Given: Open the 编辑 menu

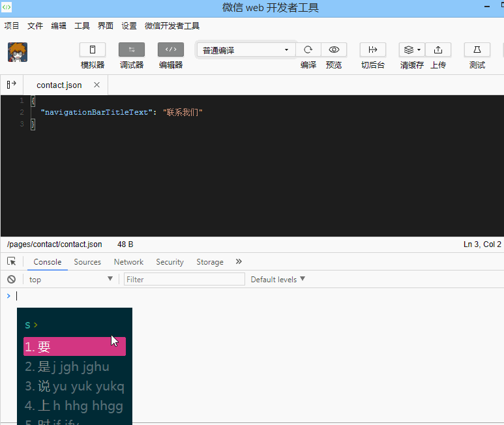Looking at the screenshot, I should click(x=59, y=25).
